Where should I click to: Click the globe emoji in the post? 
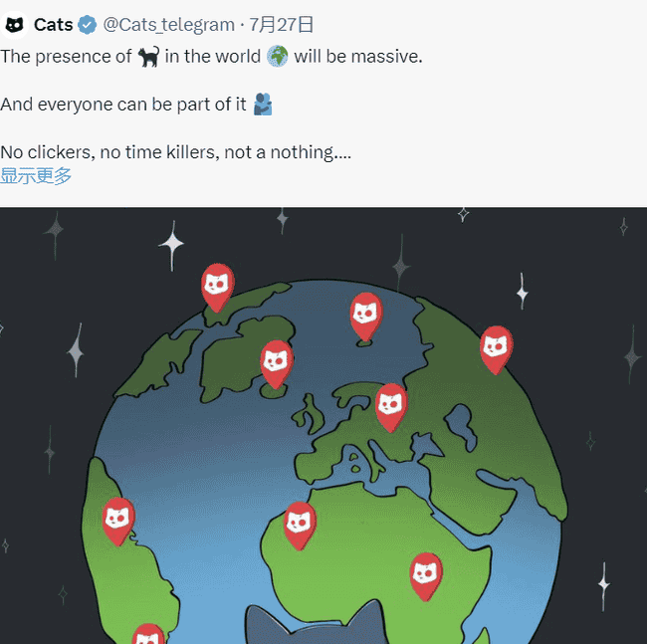point(278,56)
